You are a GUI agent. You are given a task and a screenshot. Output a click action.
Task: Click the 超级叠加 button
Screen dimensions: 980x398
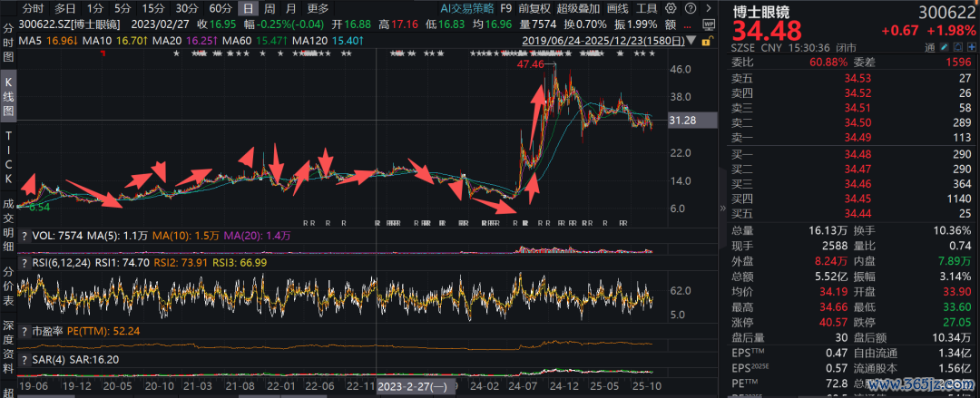coord(577,8)
